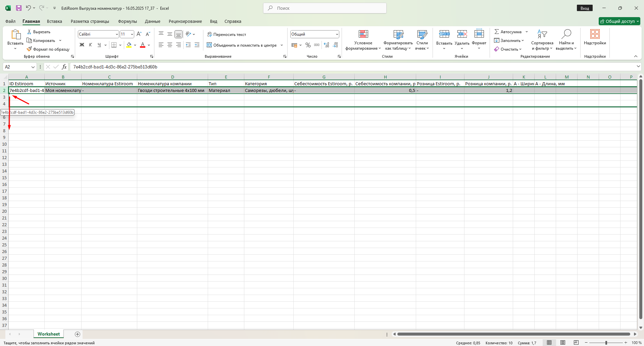
Task: Click the Format Painter brush icon
Action: [30, 49]
